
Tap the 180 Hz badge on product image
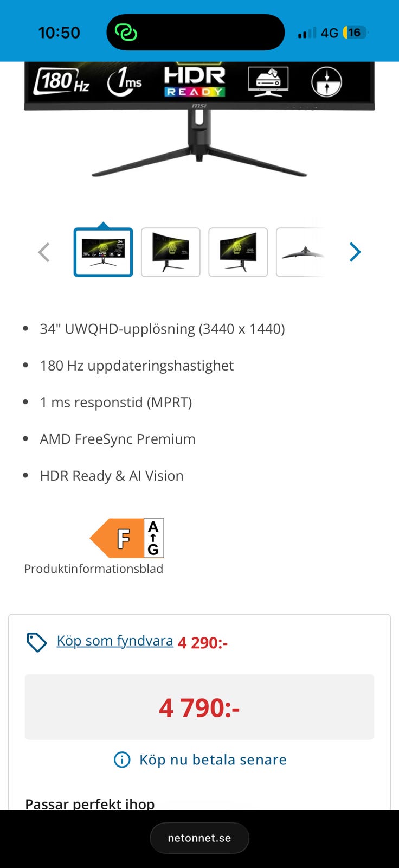pos(61,81)
